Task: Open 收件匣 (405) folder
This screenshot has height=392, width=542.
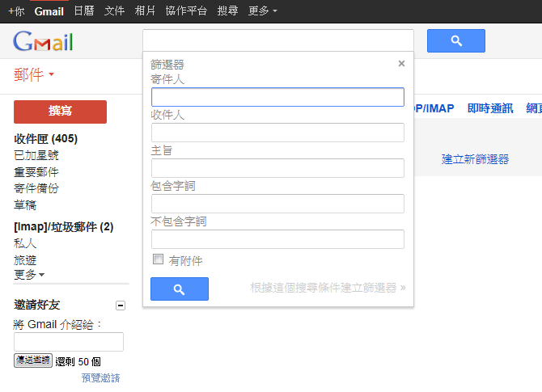Action: tap(45, 139)
